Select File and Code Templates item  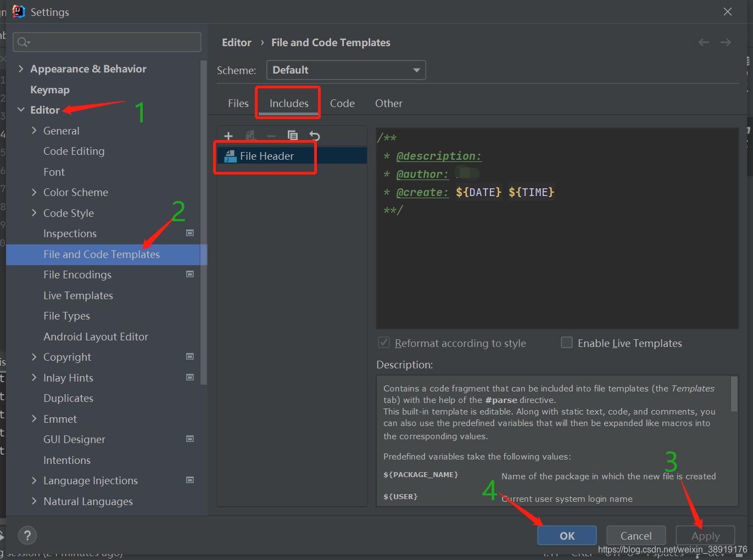click(107, 254)
